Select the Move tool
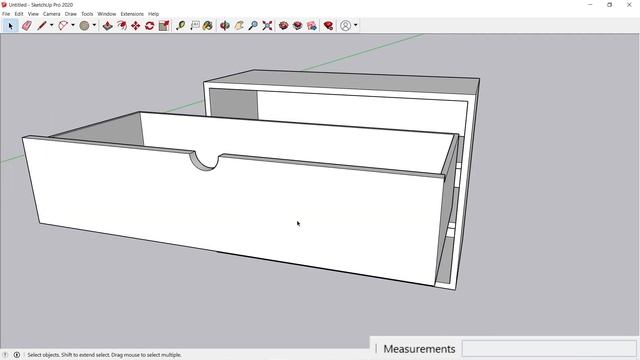This screenshot has width=640, height=360. point(136,26)
